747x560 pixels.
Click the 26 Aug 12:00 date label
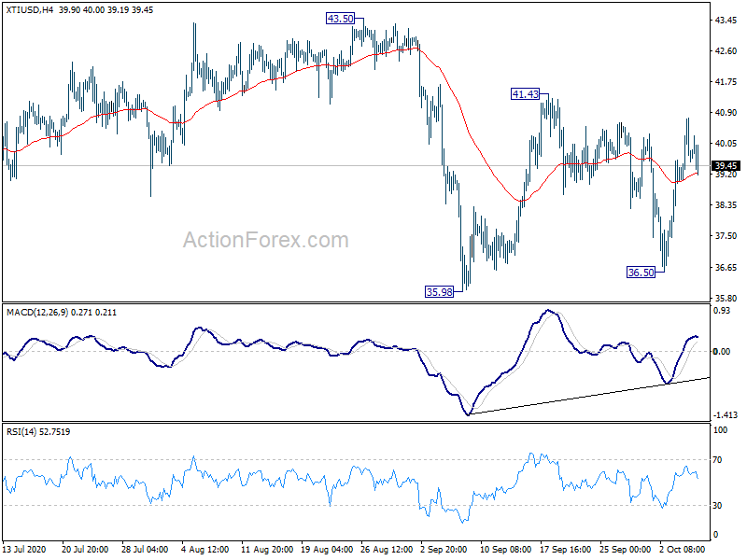click(x=387, y=549)
